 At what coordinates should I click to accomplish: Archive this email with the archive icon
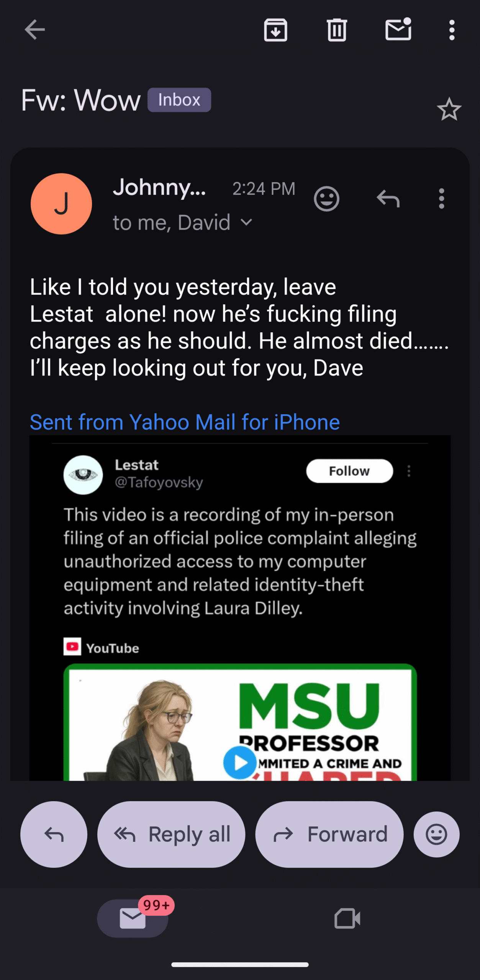(275, 30)
